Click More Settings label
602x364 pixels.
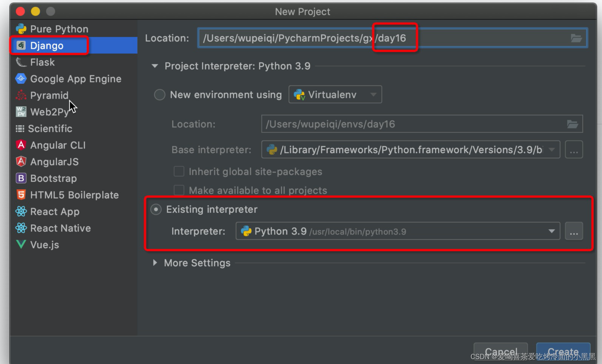click(x=197, y=263)
